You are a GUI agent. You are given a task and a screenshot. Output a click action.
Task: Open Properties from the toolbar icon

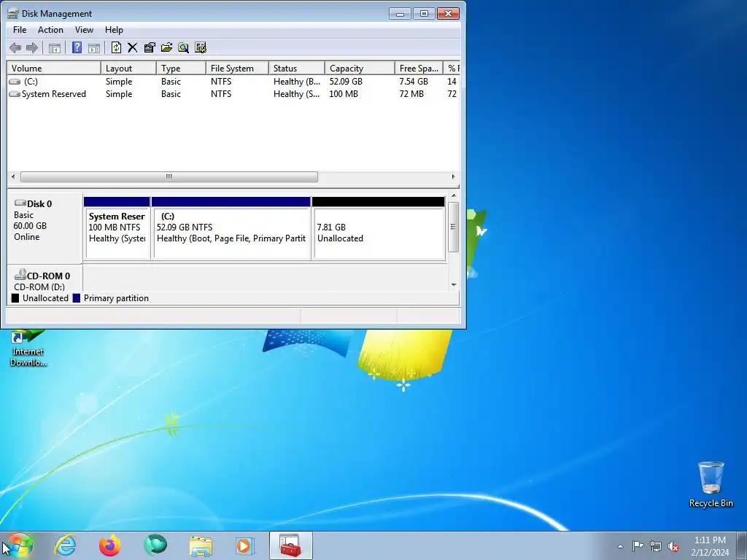(x=150, y=47)
